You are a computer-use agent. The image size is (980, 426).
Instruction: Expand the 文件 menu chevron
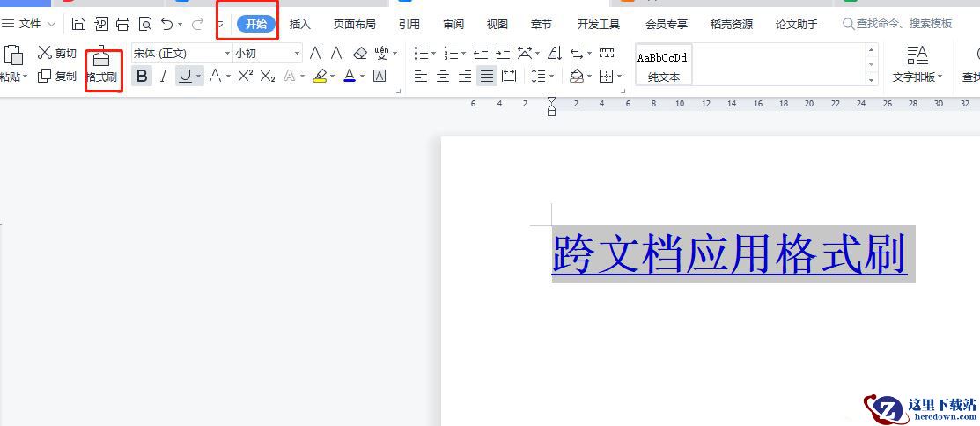click(51, 25)
